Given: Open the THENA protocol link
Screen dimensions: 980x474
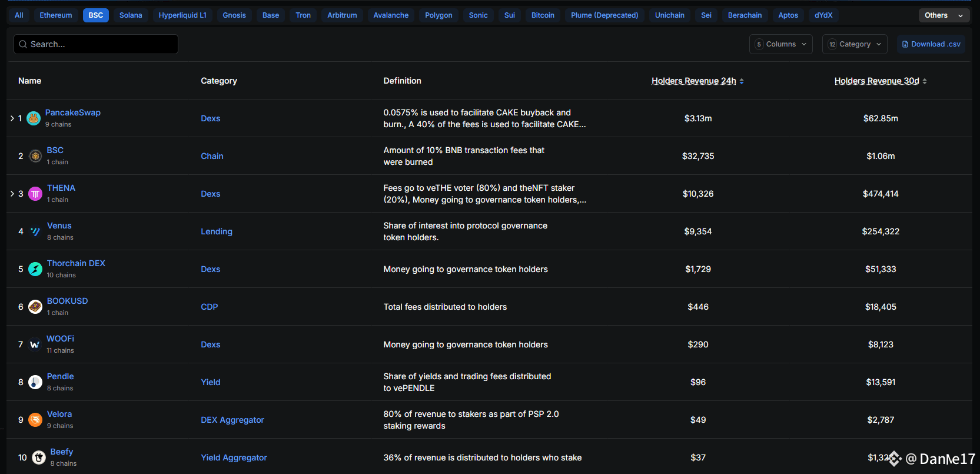Looking at the screenshot, I should [61, 188].
